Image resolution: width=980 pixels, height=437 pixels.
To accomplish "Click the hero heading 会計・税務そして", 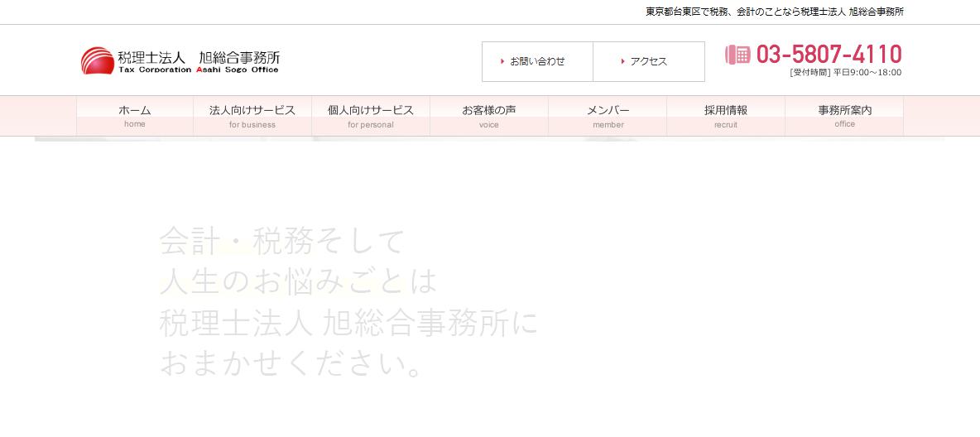I will click(x=282, y=241).
